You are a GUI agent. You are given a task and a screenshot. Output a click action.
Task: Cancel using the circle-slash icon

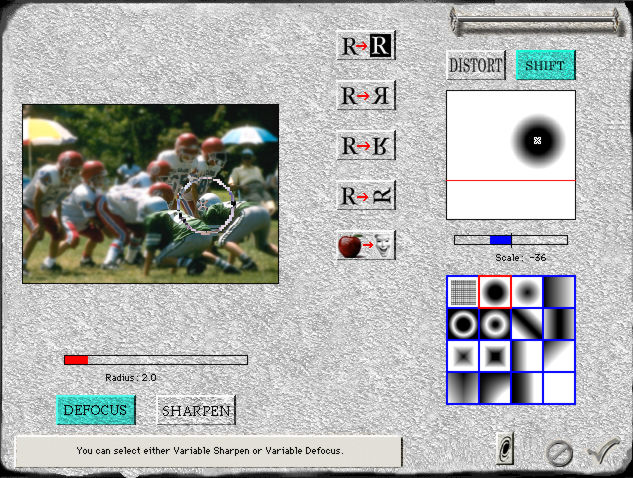pos(559,453)
